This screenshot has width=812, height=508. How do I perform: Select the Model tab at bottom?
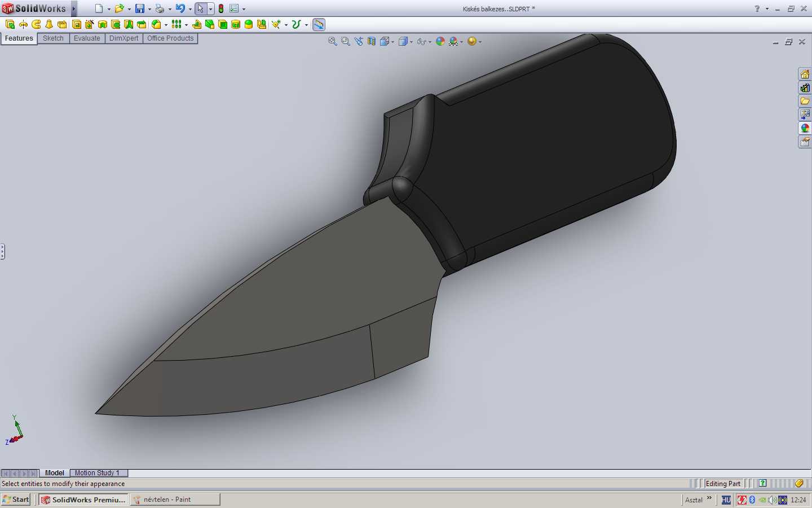point(55,473)
